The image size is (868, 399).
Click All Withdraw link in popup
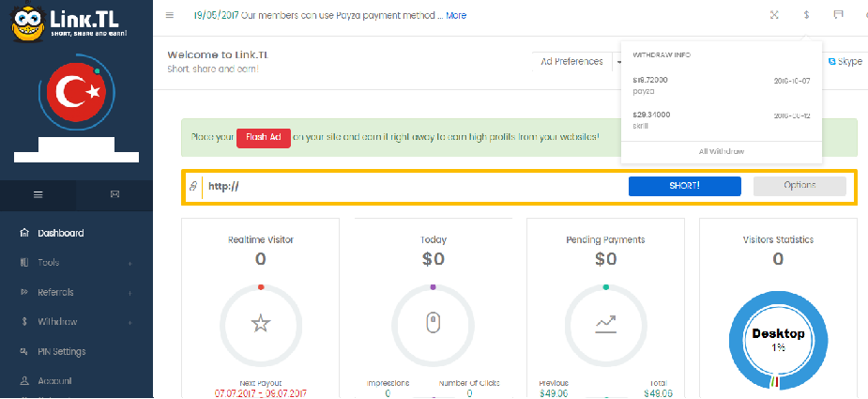point(722,152)
